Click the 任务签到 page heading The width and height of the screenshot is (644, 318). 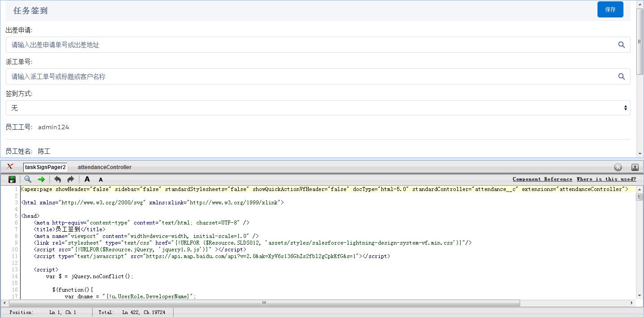[30, 10]
